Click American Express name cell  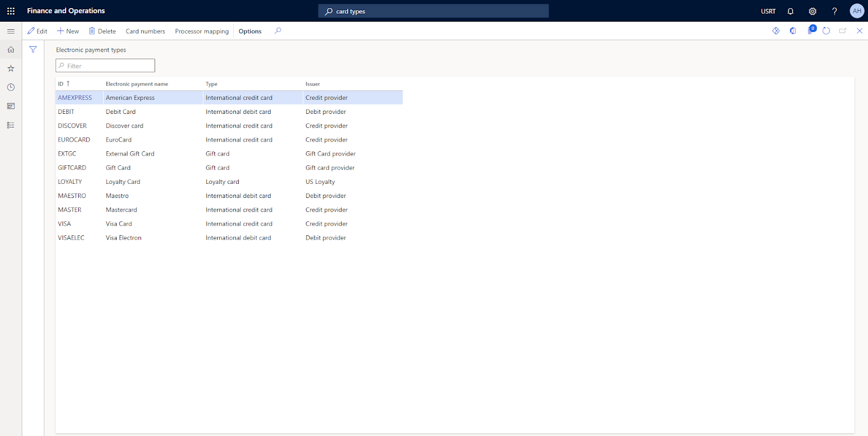point(130,98)
